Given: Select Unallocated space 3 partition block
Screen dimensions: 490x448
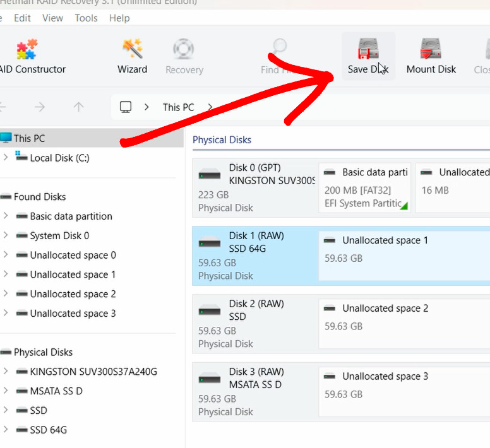Looking at the screenshot, I should point(404,392).
